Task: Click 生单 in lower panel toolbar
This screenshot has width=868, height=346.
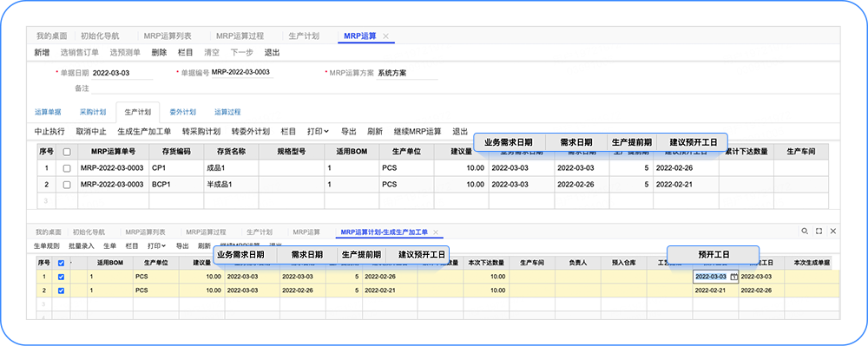Action: (x=110, y=246)
